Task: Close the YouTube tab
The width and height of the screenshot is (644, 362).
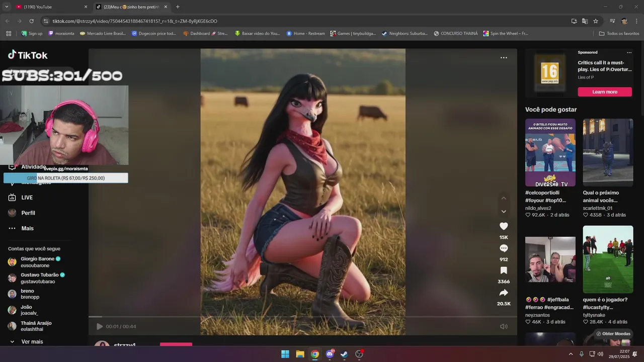Action: pos(86,7)
